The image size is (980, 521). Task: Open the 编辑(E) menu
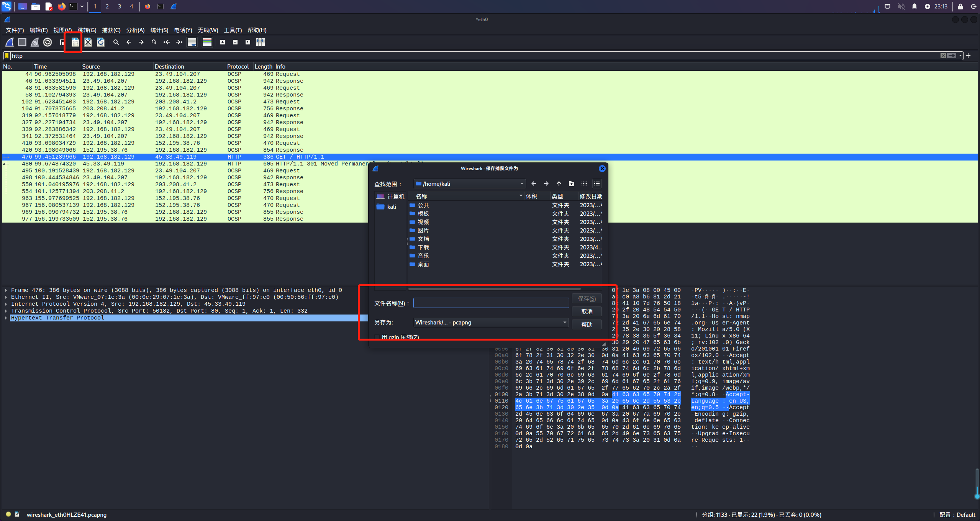click(x=38, y=30)
